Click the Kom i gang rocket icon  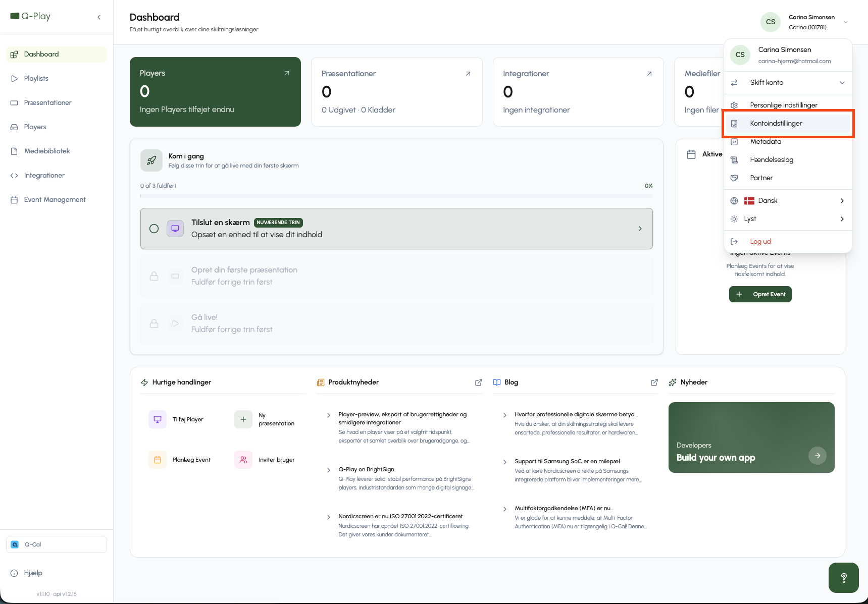[151, 160]
